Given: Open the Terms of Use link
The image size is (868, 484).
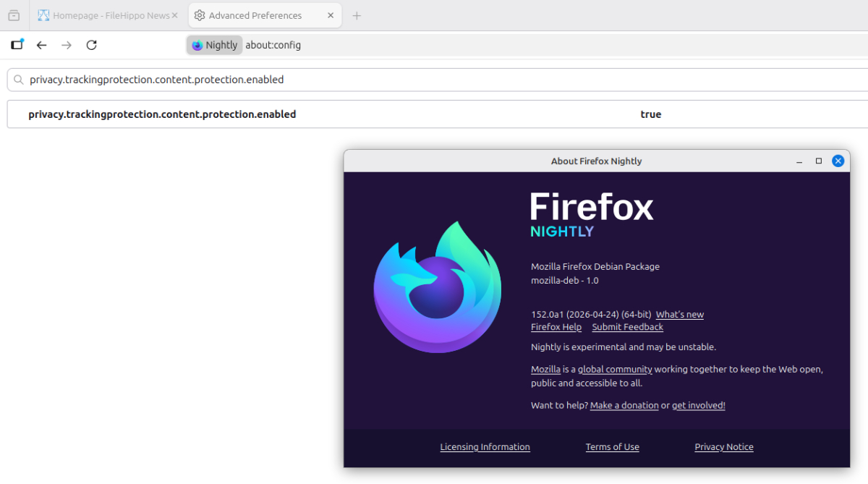Looking at the screenshot, I should 612,447.
